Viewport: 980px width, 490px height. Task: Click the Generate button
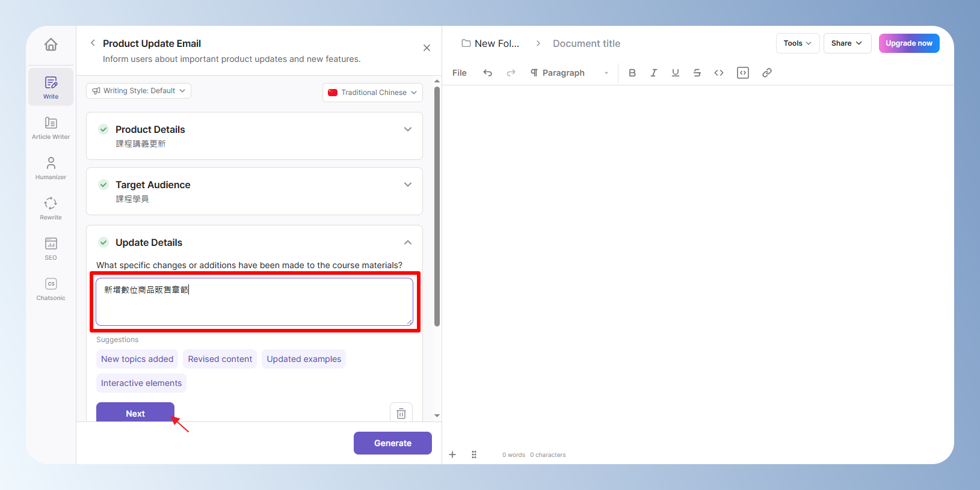point(393,443)
